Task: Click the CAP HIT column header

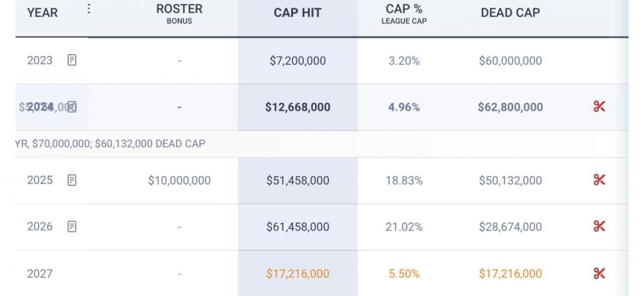Action: pos(298,13)
